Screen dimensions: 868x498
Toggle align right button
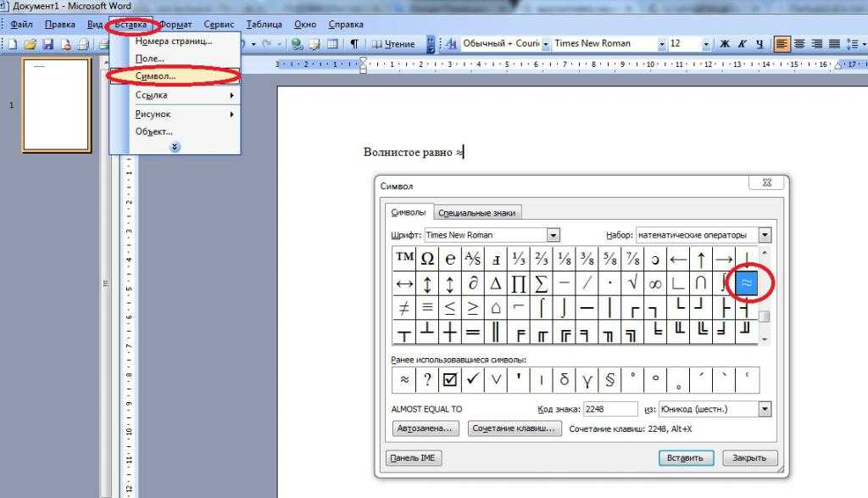click(x=816, y=44)
